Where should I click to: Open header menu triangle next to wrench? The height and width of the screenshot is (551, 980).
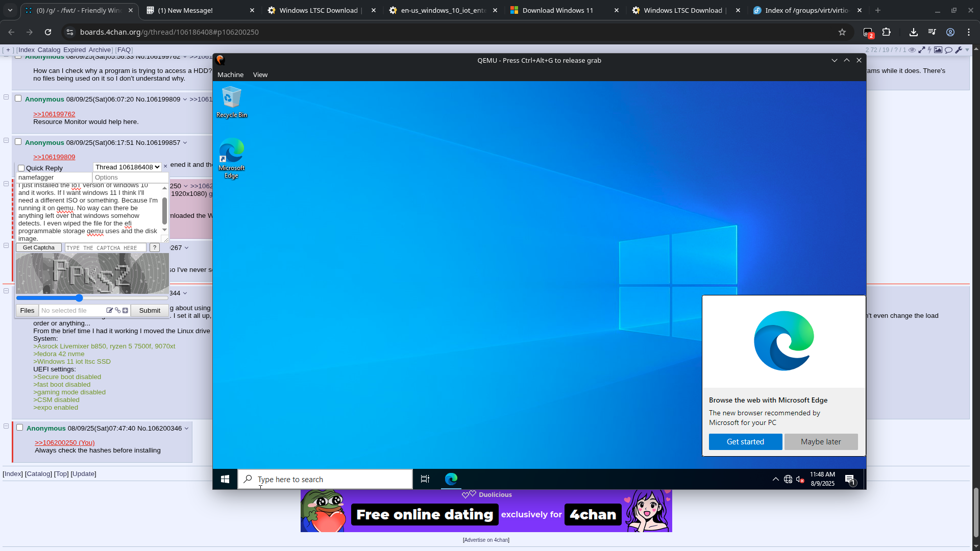click(967, 50)
